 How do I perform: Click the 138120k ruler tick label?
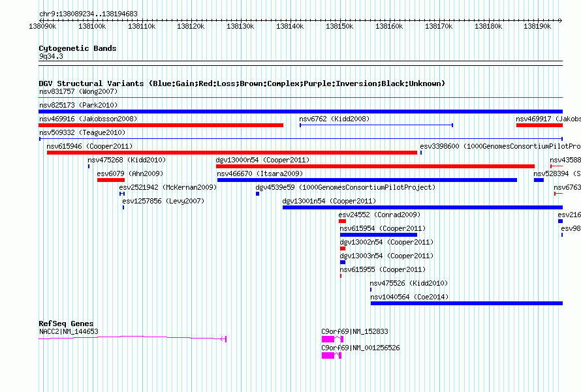coord(191,26)
